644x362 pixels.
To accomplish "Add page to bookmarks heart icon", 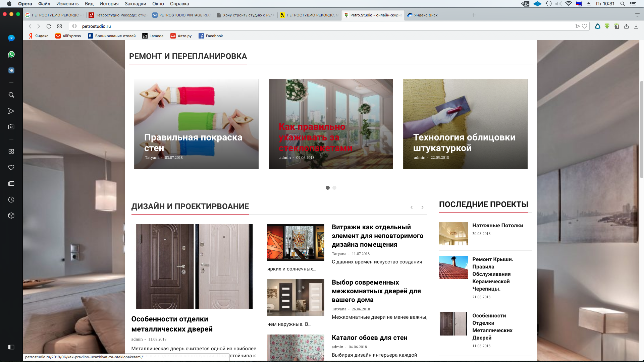I will (585, 26).
